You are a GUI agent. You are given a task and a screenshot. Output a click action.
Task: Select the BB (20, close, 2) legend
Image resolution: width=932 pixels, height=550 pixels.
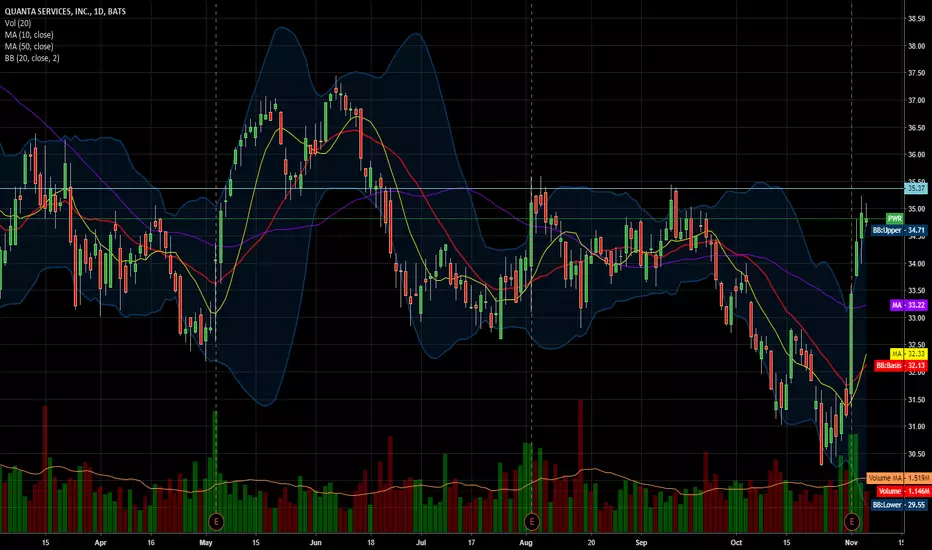32,58
